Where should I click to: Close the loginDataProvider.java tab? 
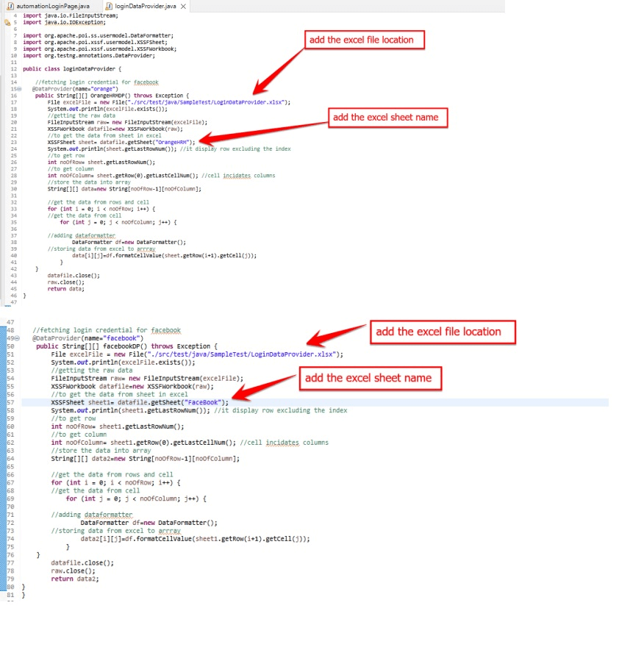[x=183, y=6]
